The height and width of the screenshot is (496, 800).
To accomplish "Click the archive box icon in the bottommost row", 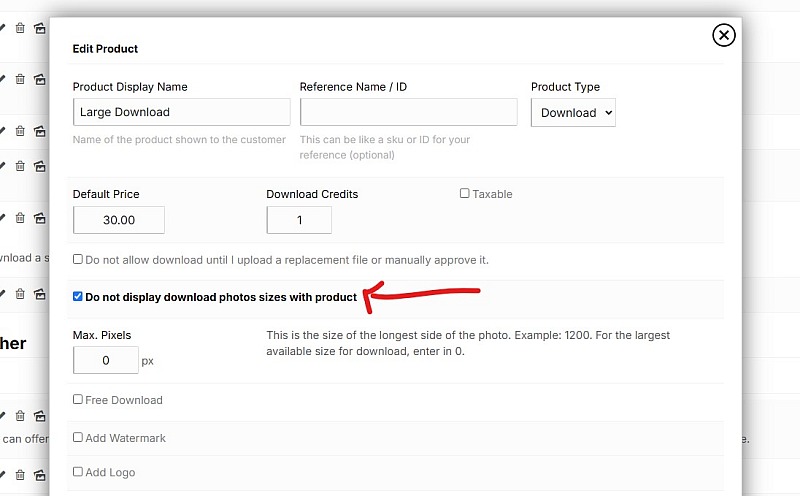I will click(40, 475).
